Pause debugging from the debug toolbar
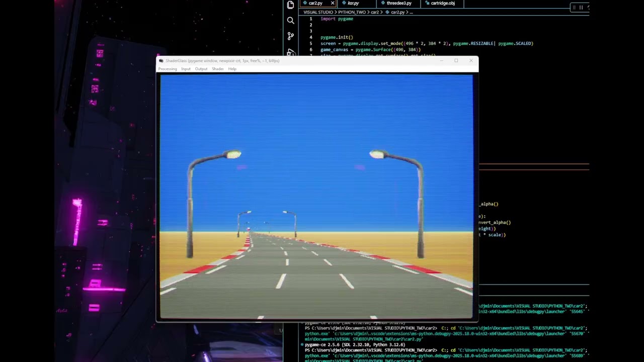Image resolution: width=644 pixels, height=362 pixels. pos(581,8)
